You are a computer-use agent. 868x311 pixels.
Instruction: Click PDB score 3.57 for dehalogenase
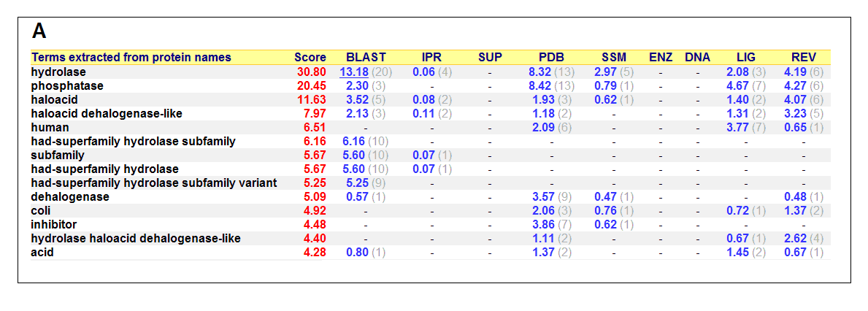coord(544,196)
